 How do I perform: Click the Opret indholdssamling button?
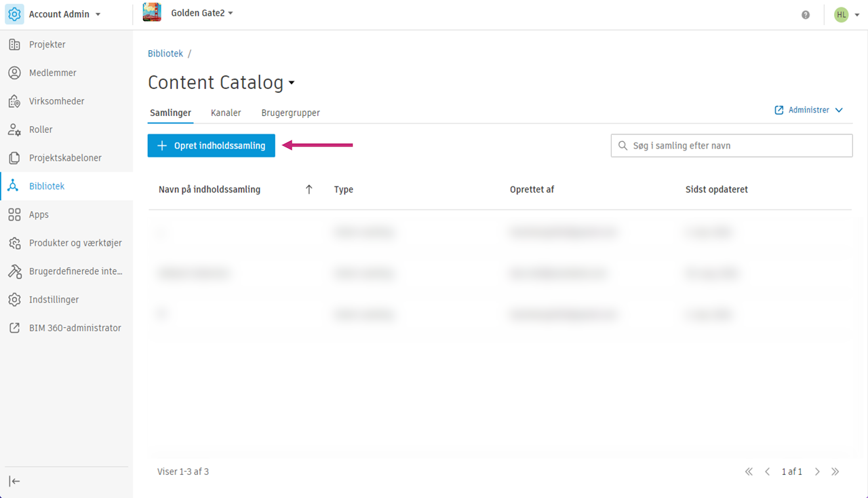[212, 146]
